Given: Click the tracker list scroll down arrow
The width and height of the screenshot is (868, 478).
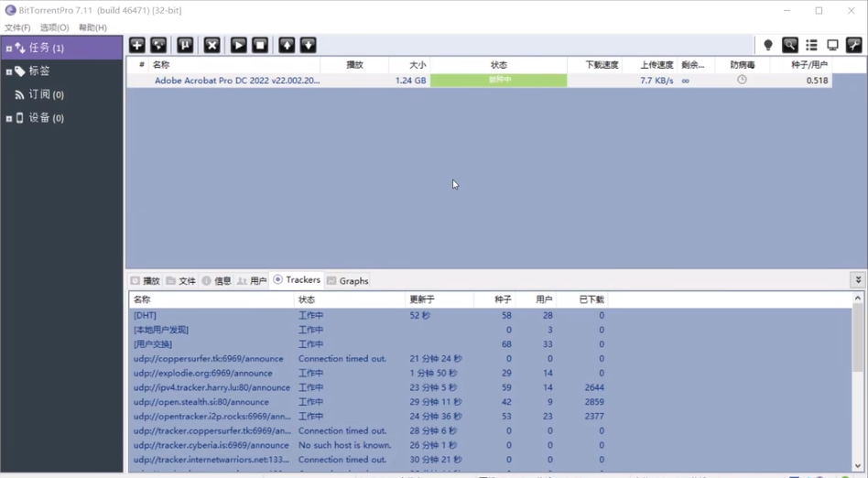Looking at the screenshot, I should [858, 466].
